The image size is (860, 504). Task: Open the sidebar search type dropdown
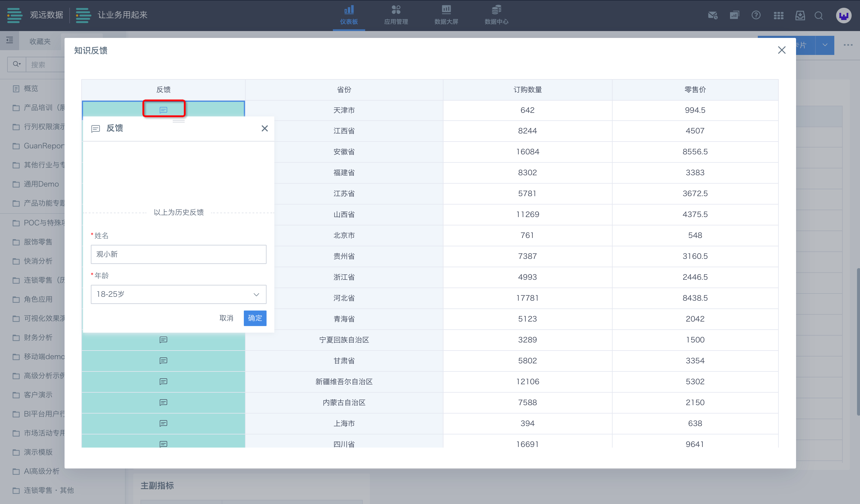(16, 64)
